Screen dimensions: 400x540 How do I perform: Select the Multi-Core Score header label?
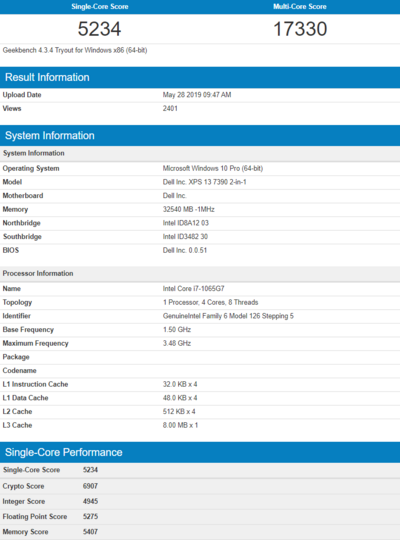click(x=300, y=7)
